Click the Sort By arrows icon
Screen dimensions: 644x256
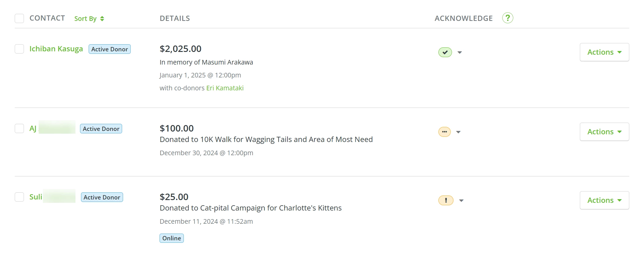102,19
